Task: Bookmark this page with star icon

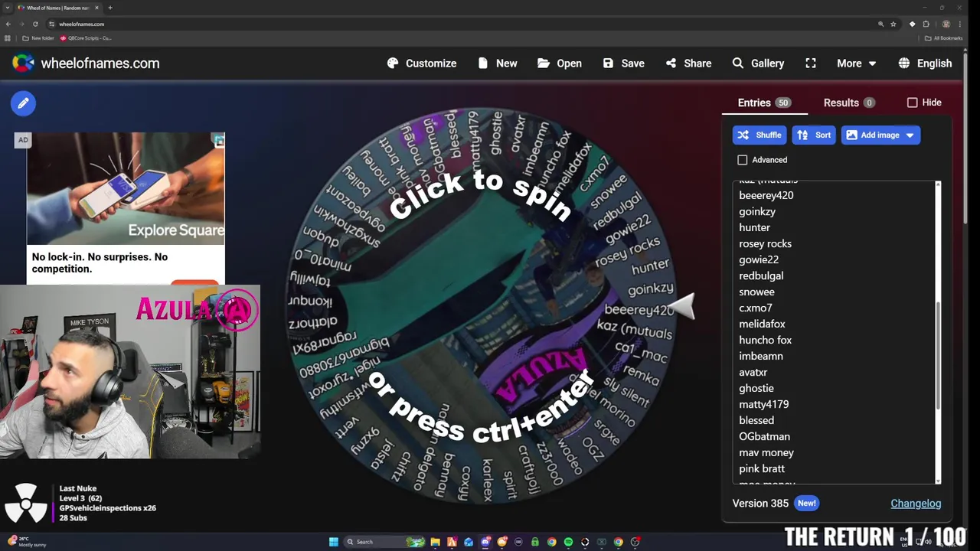Action: [x=893, y=24]
